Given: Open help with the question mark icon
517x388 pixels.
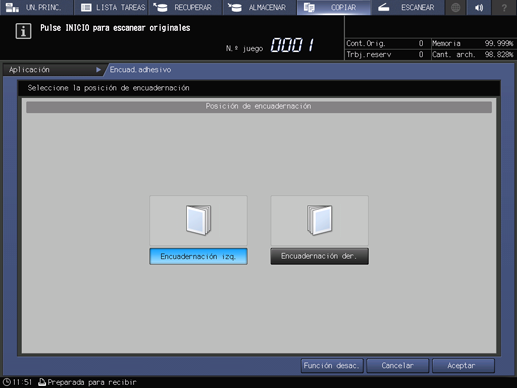Looking at the screenshot, I should coord(504,7).
